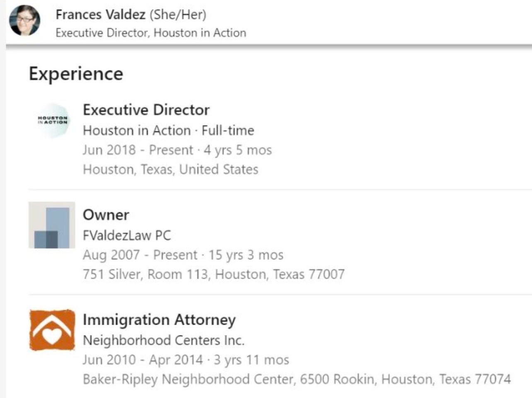
Task: Click 'Jun 2010 - Apr 2014 · 3 yrs 11 mos'
Action: point(186,360)
